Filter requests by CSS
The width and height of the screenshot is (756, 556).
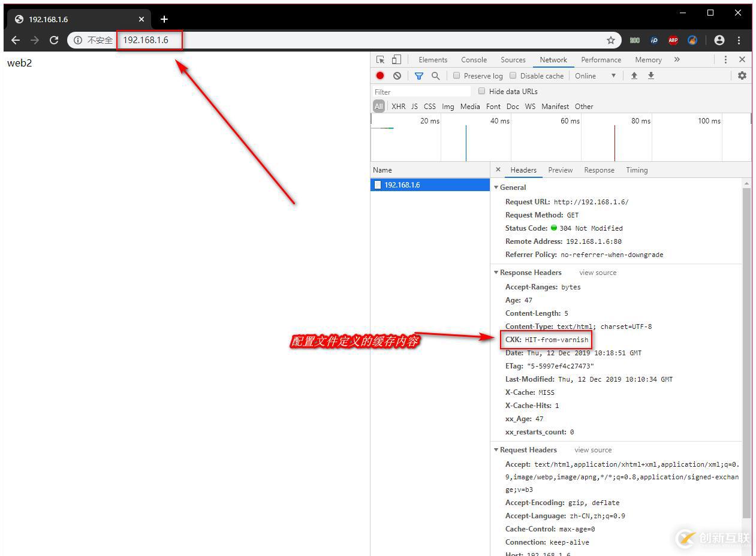coord(430,106)
